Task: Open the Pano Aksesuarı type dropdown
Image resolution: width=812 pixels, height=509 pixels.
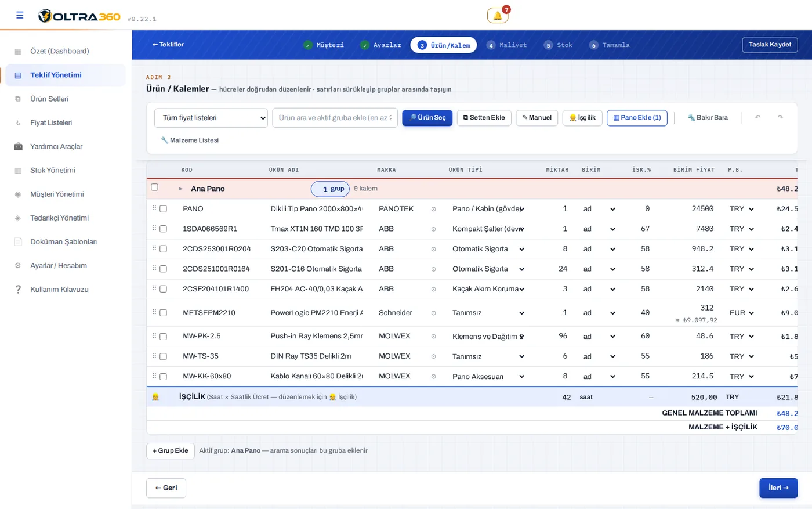Action: point(488,377)
